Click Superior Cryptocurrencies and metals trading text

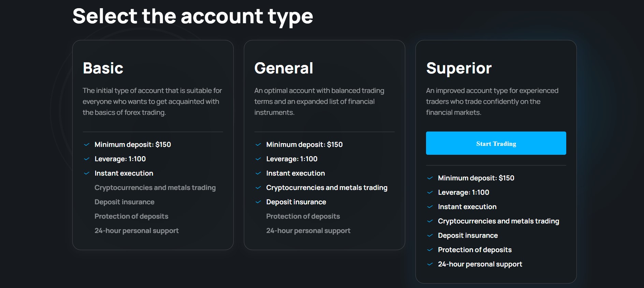(498, 221)
